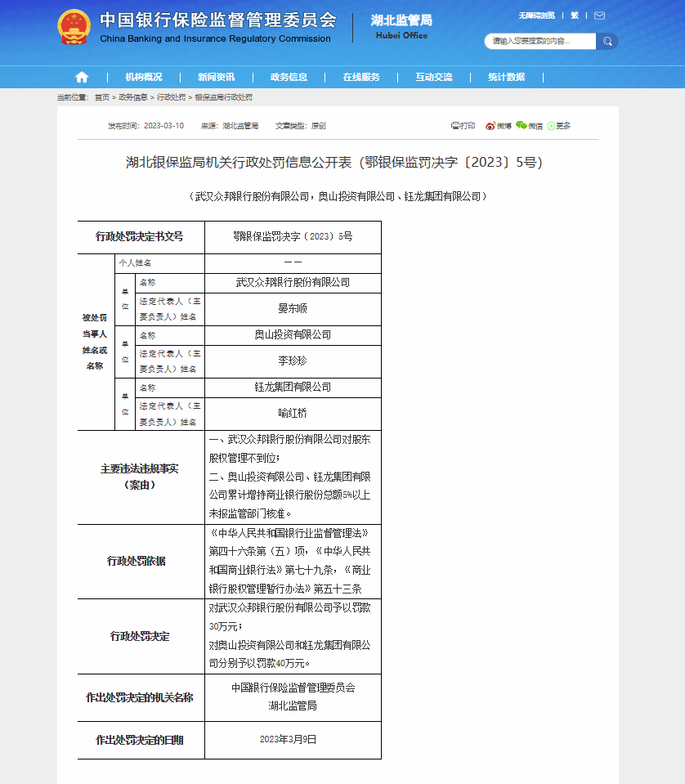Open the 机构概况 menu
Screen dimensions: 685x784
click(x=144, y=77)
